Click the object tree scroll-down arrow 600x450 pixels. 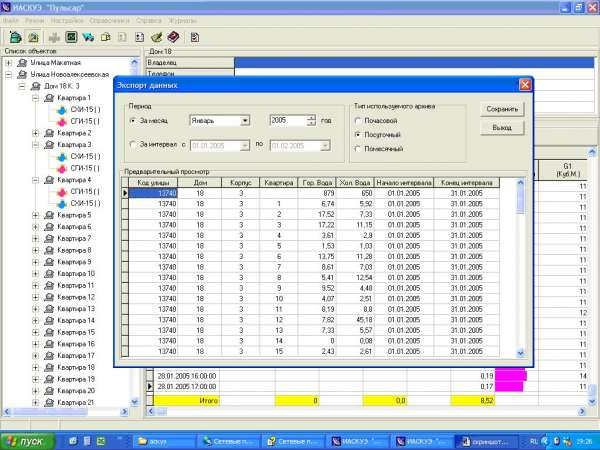(x=134, y=402)
